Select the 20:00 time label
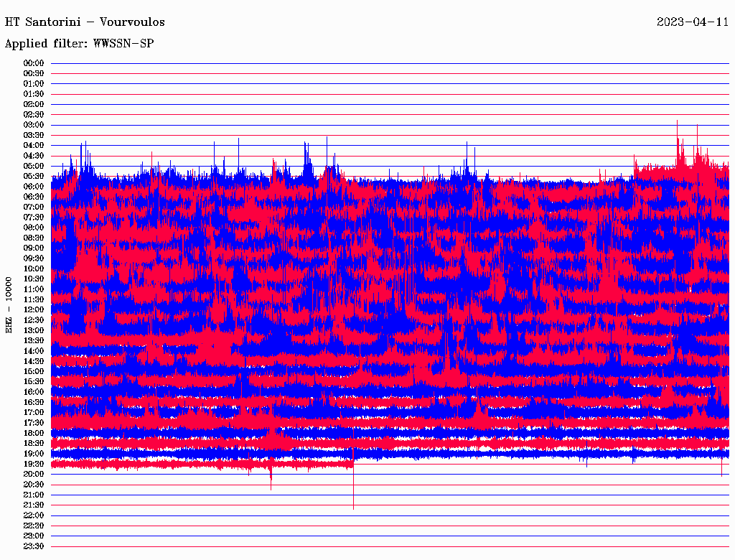This screenshot has height=560, width=735. [34, 474]
